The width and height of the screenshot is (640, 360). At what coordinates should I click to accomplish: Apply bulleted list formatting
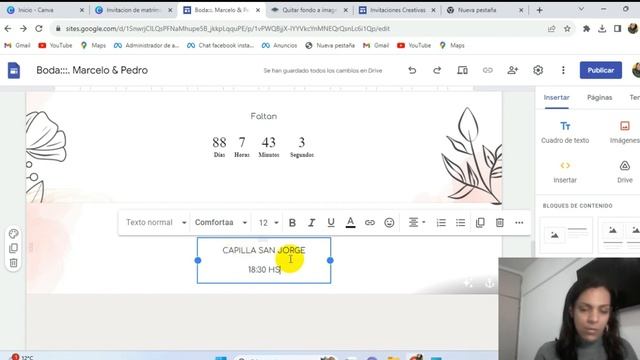coord(460,222)
